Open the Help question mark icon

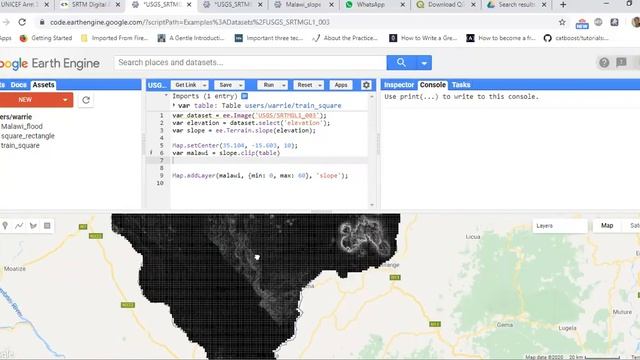604,62
